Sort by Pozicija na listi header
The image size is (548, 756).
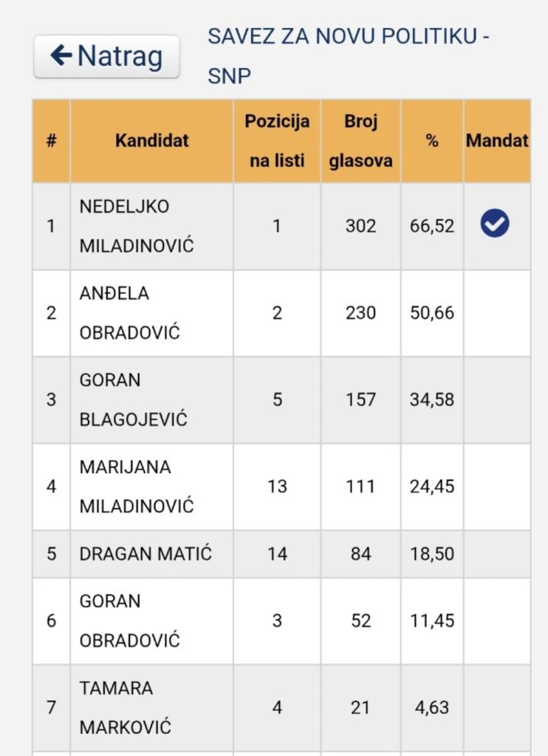(277, 140)
